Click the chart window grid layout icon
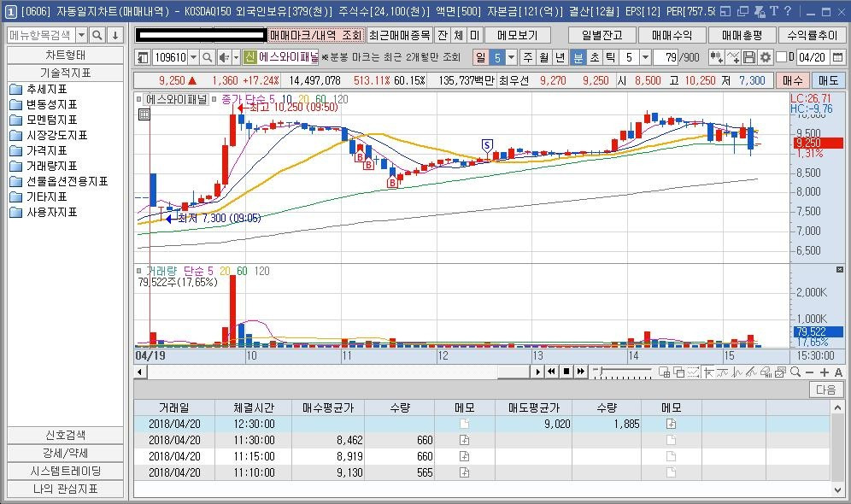The width and height of the screenshot is (851, 504). pos(664,372)
